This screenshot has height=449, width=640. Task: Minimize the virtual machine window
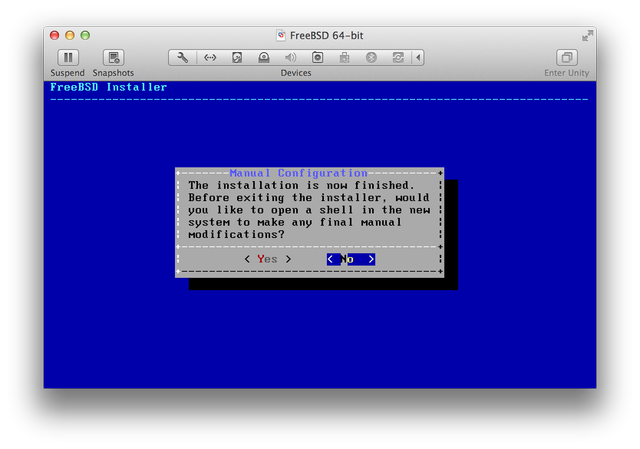(x=70, y=36)
